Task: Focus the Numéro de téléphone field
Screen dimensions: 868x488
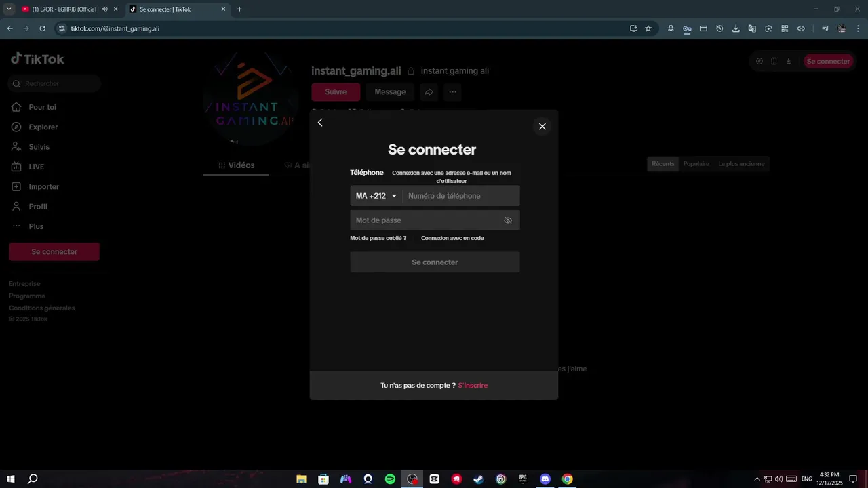Action: point(461,196)
